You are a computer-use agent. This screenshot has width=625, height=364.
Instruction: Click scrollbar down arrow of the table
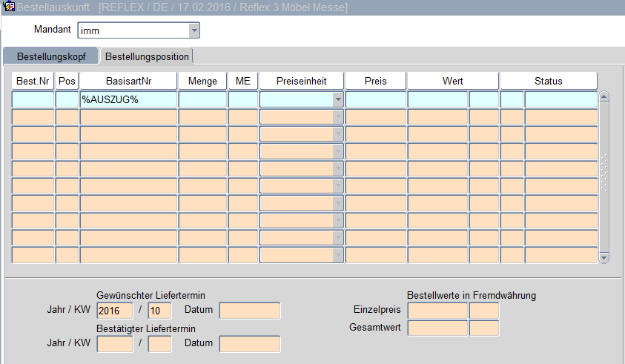click(603, 257)
